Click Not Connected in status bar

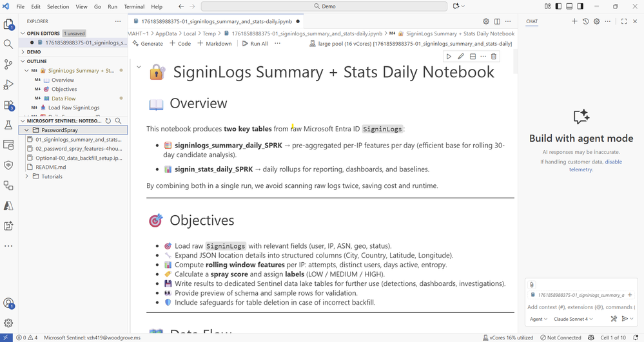(x=561, y=337)
